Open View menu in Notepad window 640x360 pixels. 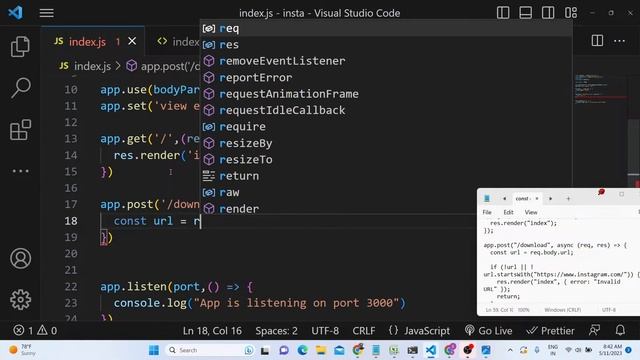pos(531,212)
